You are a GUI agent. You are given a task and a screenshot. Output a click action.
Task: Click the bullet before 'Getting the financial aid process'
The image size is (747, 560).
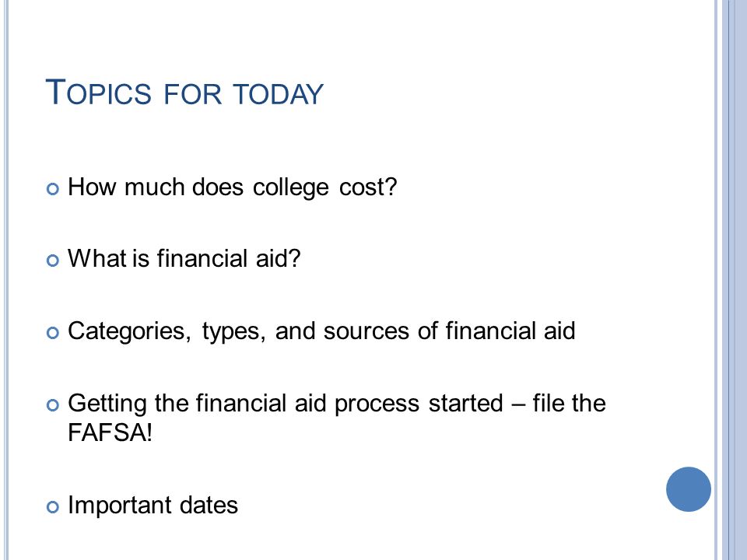53,405
